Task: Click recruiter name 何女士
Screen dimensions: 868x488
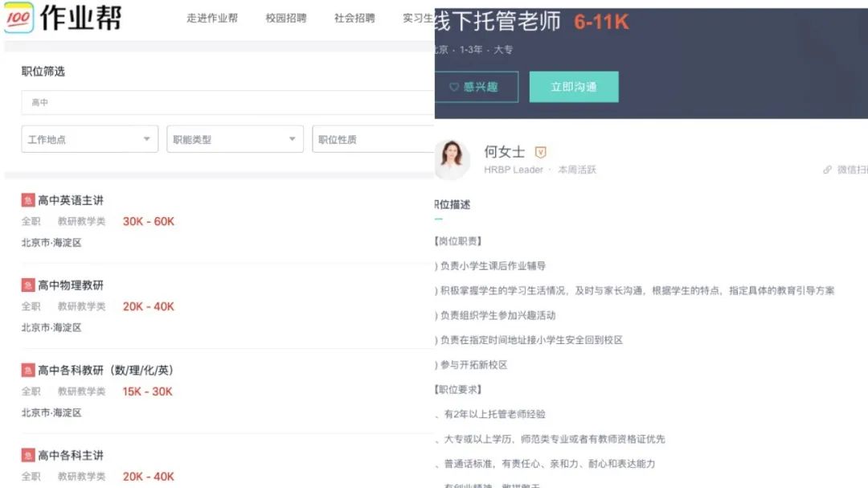Action: click(x=505, y=151)
